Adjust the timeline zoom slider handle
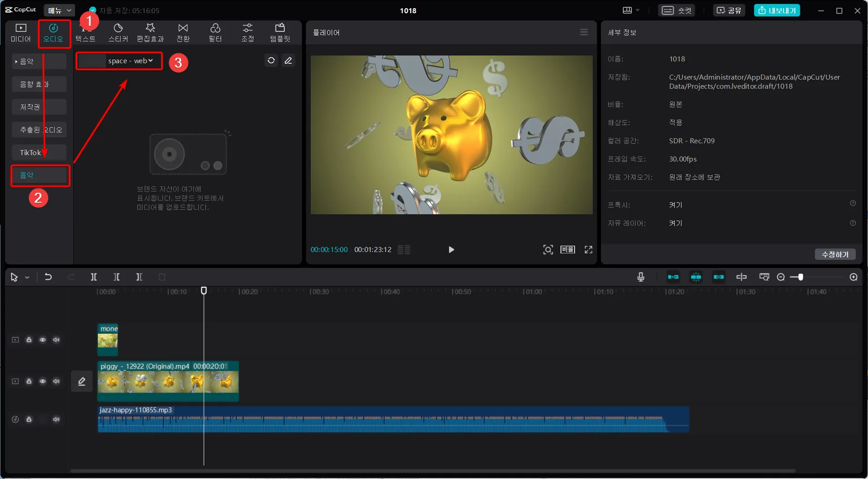The image size is (868, 479). (x=801, y=277)
